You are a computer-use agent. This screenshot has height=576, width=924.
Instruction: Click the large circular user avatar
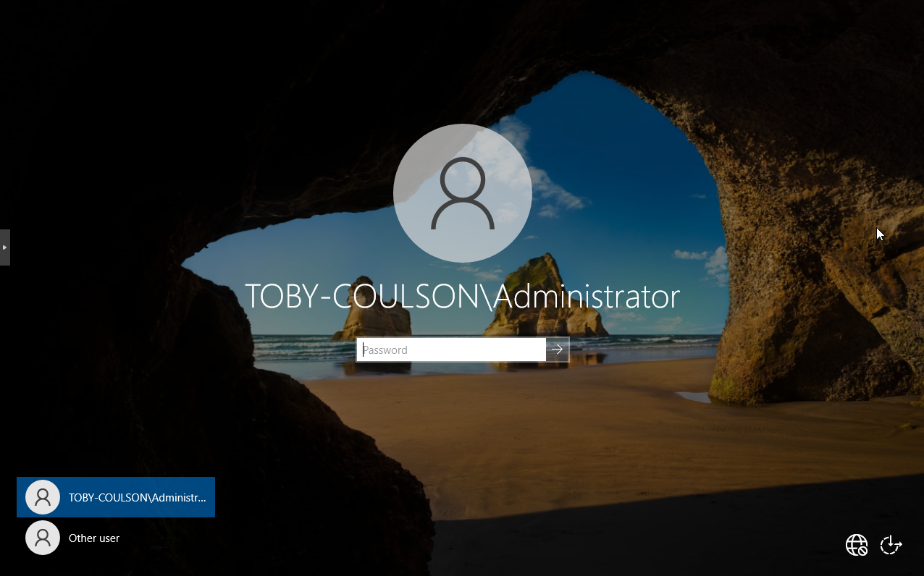(x=462, y=193)
